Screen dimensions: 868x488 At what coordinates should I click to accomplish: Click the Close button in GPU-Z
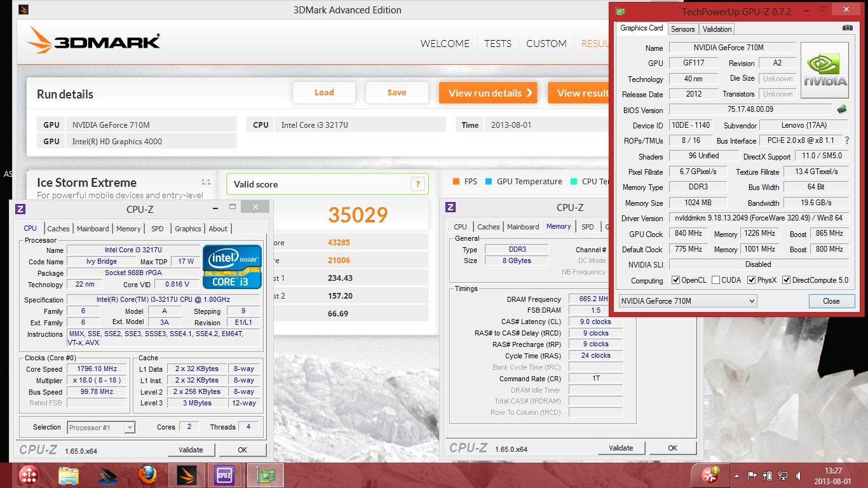tap(831, 301)
